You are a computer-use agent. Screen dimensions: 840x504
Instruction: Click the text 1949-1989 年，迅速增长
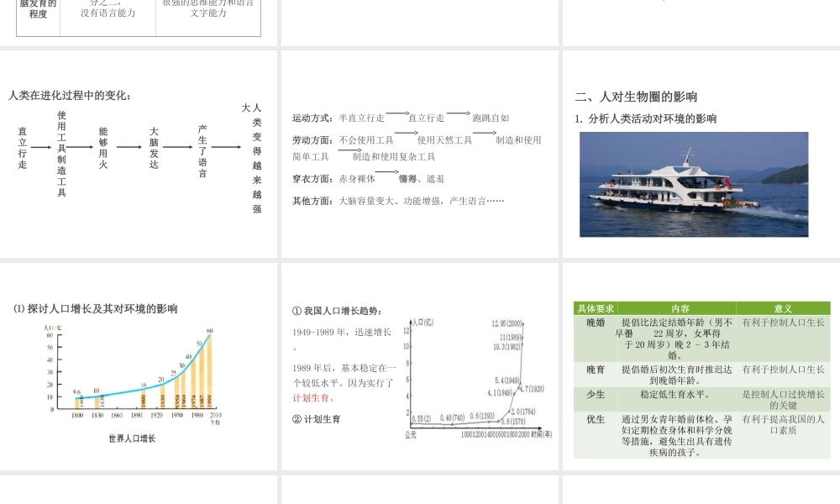342,333
